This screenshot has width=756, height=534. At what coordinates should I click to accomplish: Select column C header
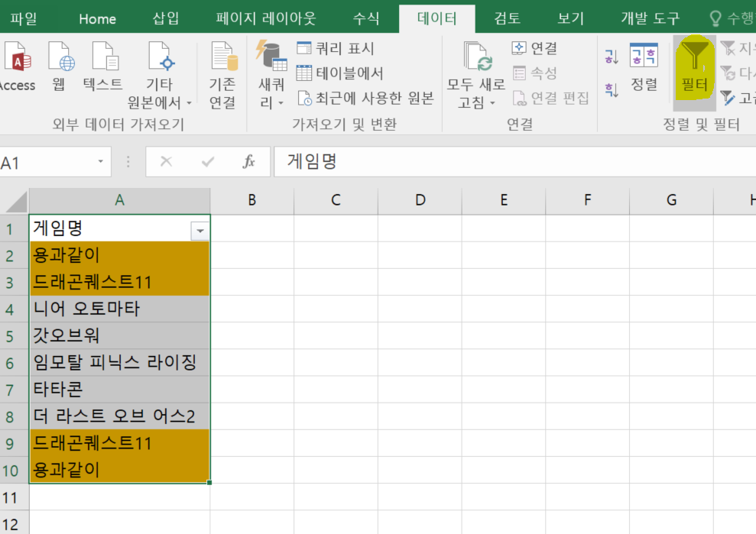coord(336,200)
